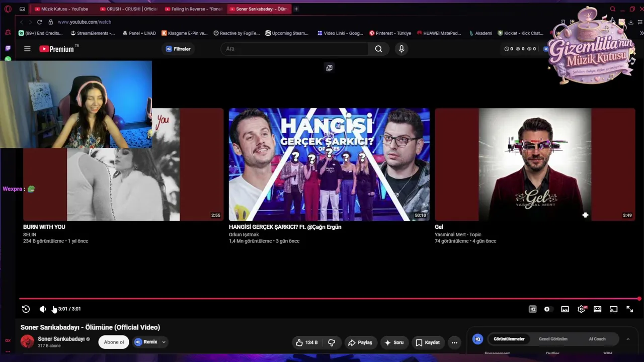Click the expand icon above the suggestions
The image size is (644, 362).
coord(329,68)
